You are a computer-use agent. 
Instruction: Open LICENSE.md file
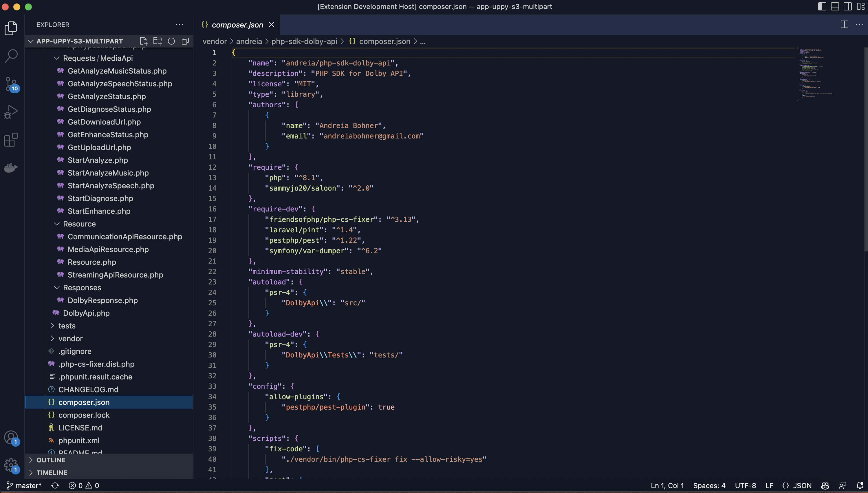coord(80,428)
